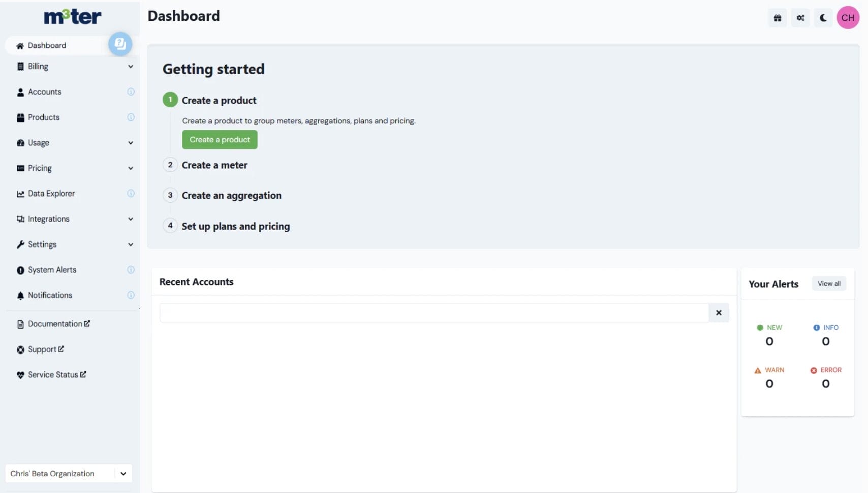Clear the Recent Accounts search field
Screen dimensions: 868x493
[x=719, y=313]
